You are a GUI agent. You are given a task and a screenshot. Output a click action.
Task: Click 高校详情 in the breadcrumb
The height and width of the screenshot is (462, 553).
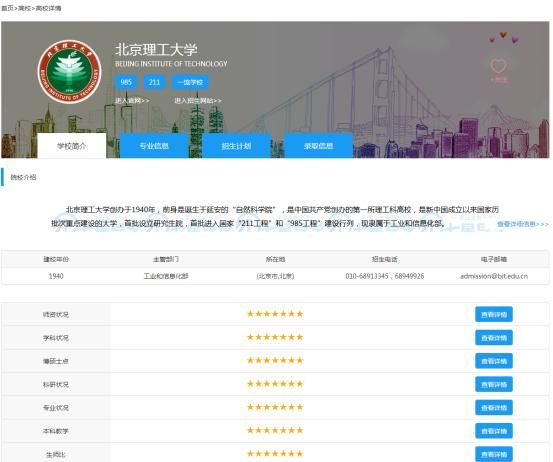pyautogui.click(x=48, y=8)
